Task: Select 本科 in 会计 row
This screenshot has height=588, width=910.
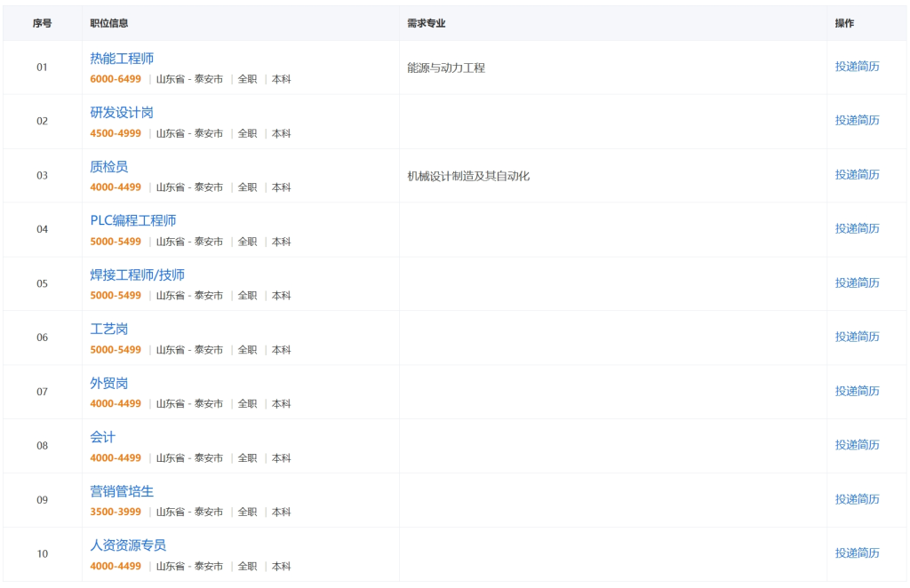Action: point(282,458)
